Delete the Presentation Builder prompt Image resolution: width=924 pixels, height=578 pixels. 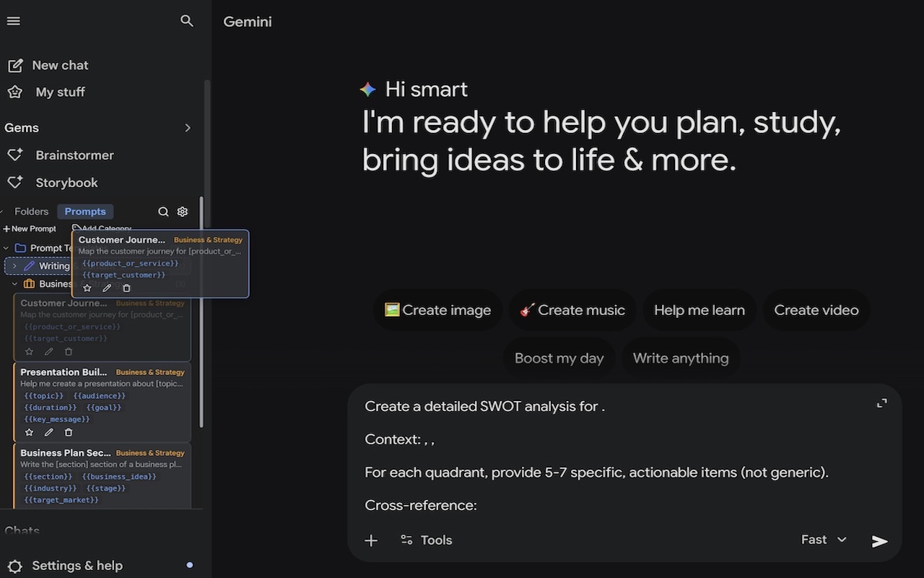[x=69, y=432]
